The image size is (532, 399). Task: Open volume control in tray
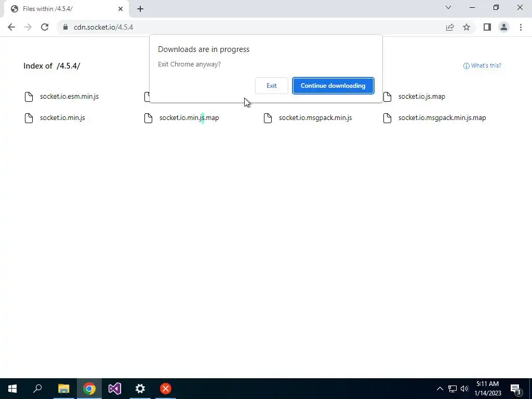[x=464, y=389]
